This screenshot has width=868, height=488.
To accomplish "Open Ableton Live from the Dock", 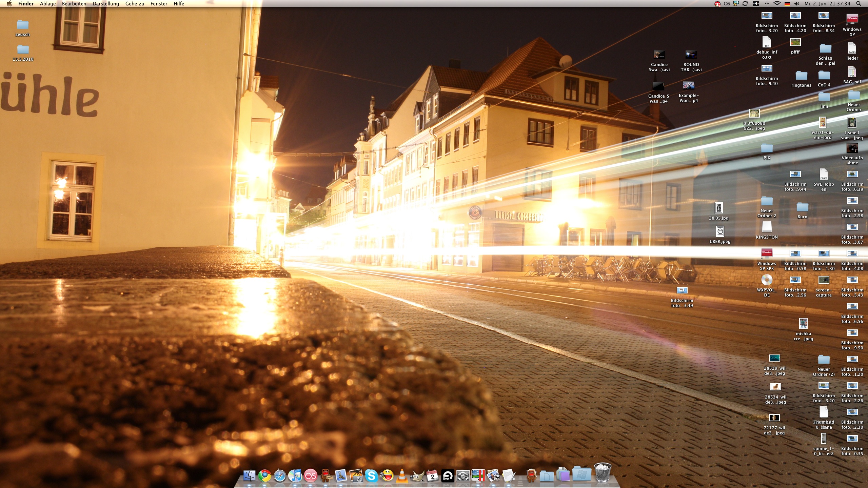I will (447, 476).
